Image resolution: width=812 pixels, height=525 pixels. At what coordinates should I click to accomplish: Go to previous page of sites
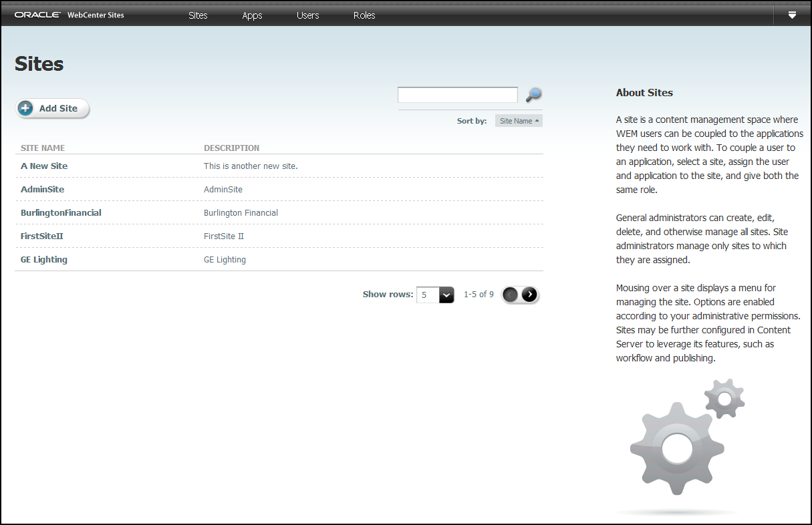click(x=511, y=295)
